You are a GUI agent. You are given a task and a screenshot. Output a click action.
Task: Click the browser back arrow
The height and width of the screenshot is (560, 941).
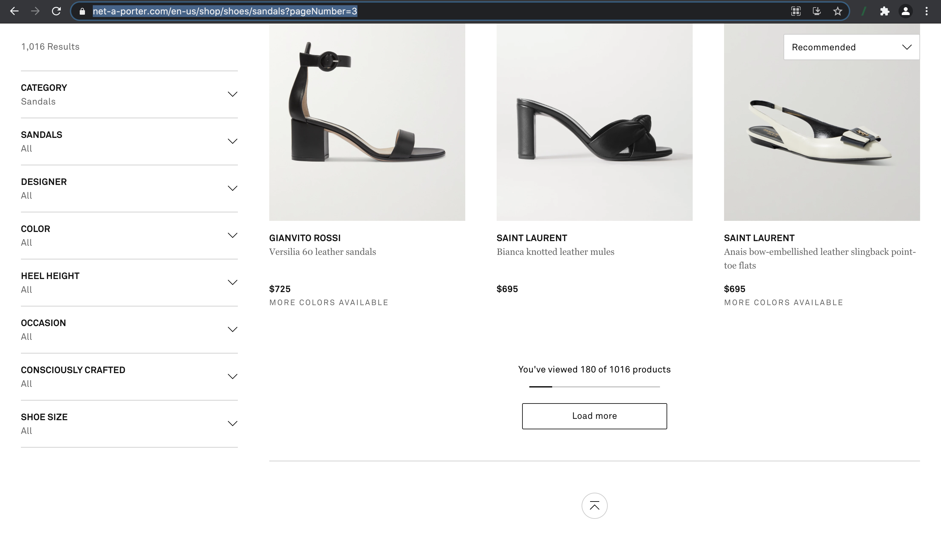click(14, 11)
